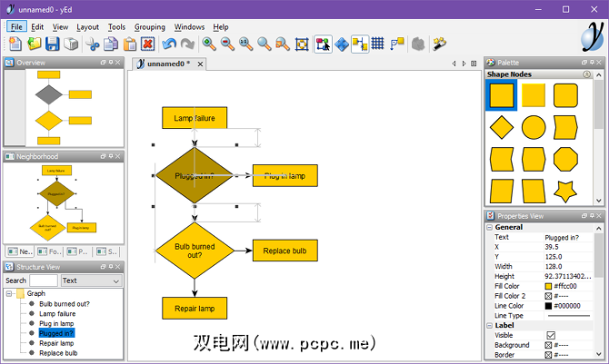Collapse the Shape Nodes palette section
609x364 pixels.
click(x=586, y=74)
